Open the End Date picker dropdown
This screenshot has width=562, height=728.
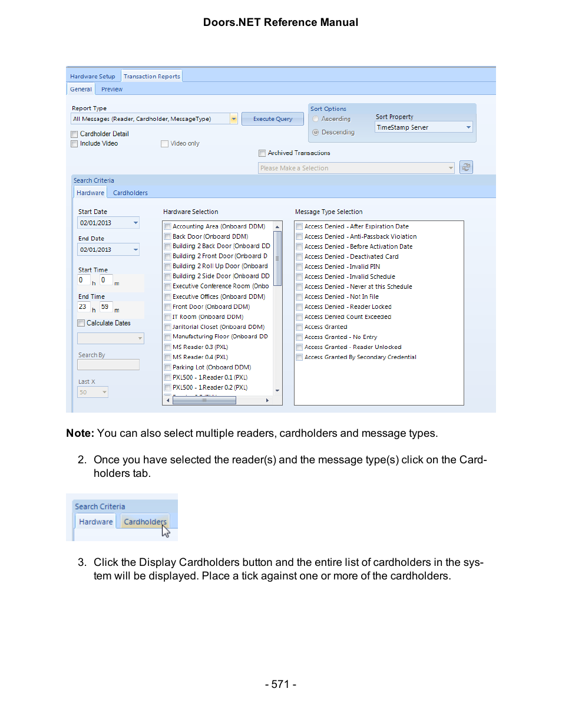pos(135,250)
